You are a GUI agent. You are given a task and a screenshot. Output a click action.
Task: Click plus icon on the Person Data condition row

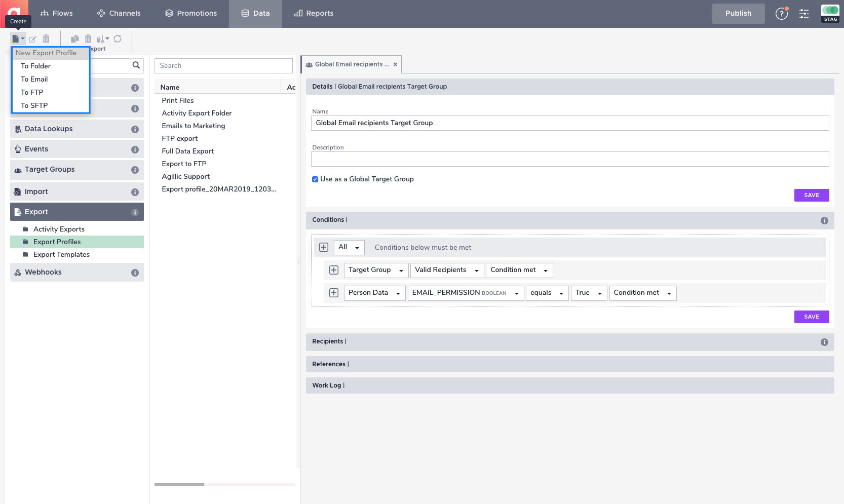[334, 293]
